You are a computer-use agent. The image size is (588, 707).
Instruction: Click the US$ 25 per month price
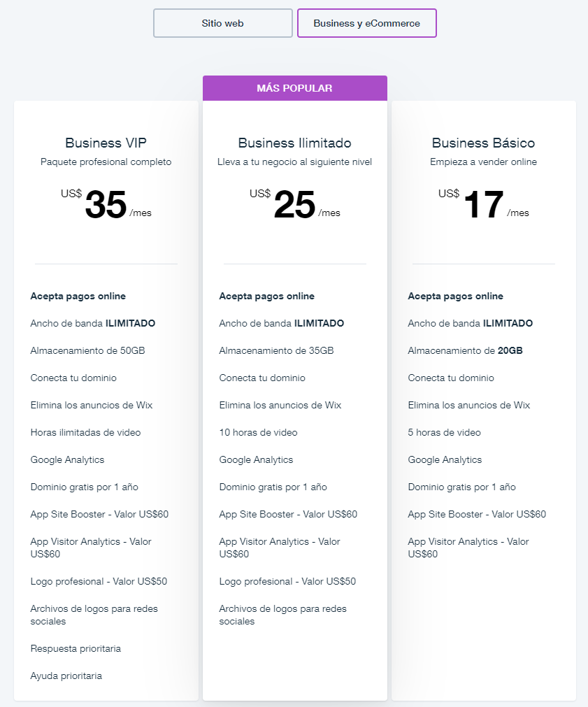click(x=294, y=205)
